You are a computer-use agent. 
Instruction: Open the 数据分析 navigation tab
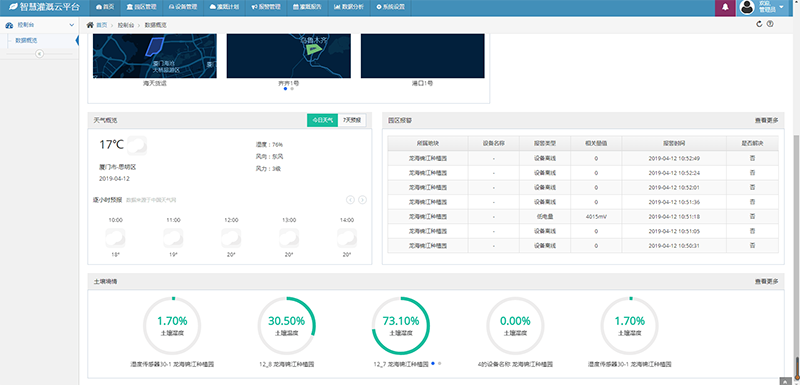coord(349,7)
